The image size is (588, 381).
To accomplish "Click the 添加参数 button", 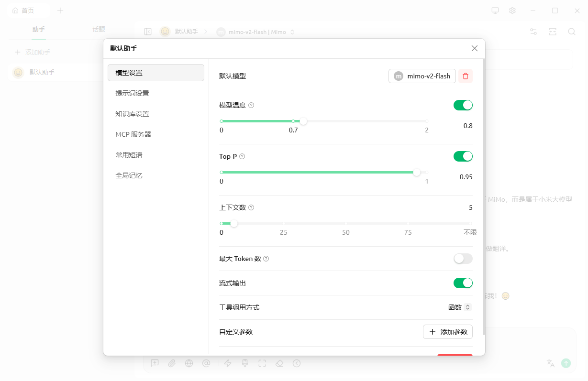I will tap(447, 332).
